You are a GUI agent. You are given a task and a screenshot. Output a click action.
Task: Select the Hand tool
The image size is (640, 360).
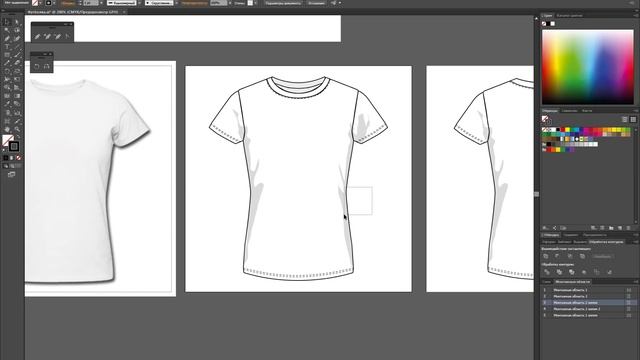pos(7,129)
